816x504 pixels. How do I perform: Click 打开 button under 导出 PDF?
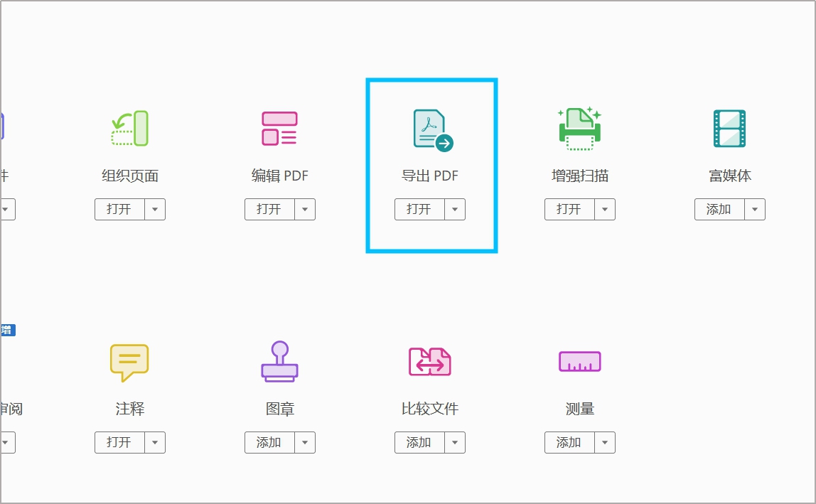pyautogui.click(x=419, y=209)
